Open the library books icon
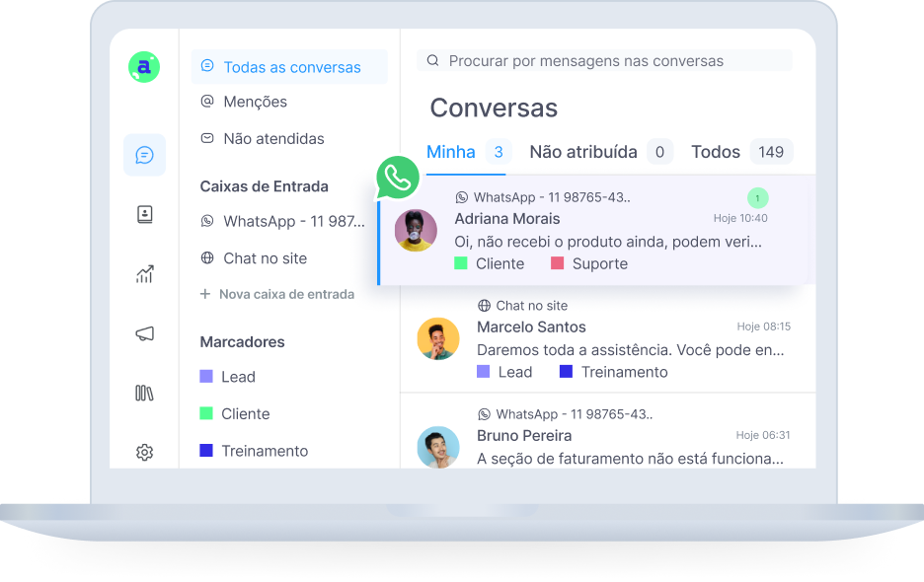The height and width of the screenshot is (582, 924). pyautogui.click(x=144, y=393)
